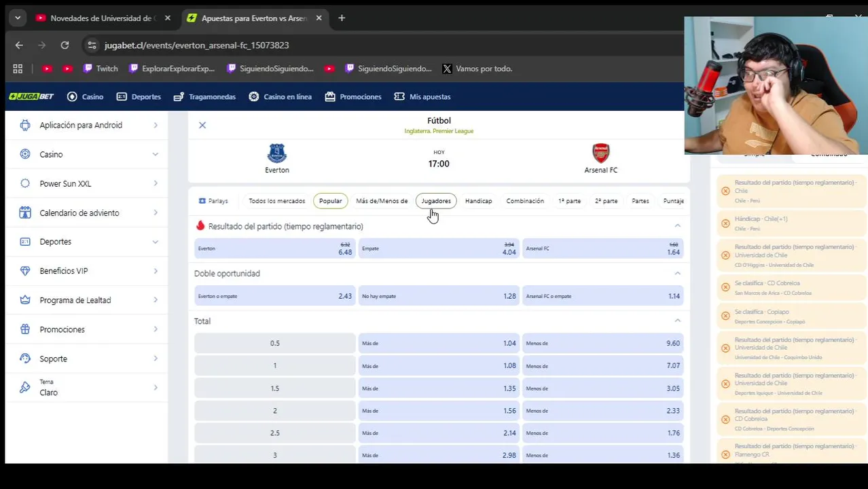The image size is (868, 489).
Task: Select the Partes tab
Action: coord(640,201)
